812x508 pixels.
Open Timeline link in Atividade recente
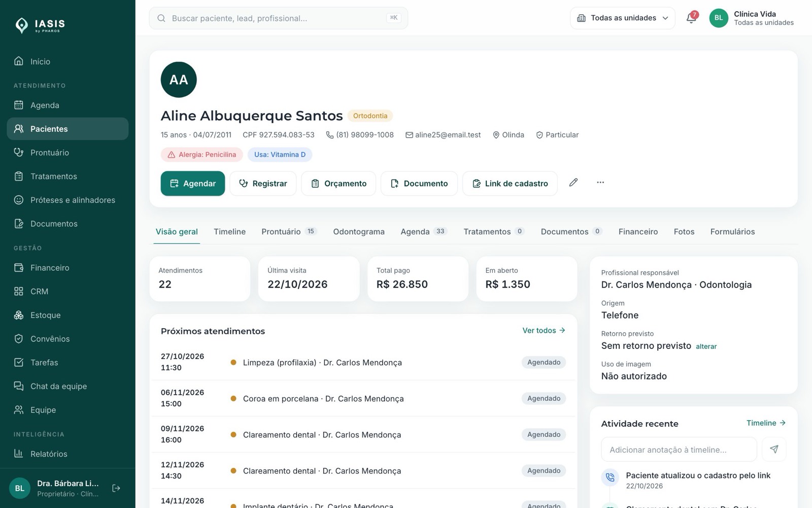click(x=766, y=423)
